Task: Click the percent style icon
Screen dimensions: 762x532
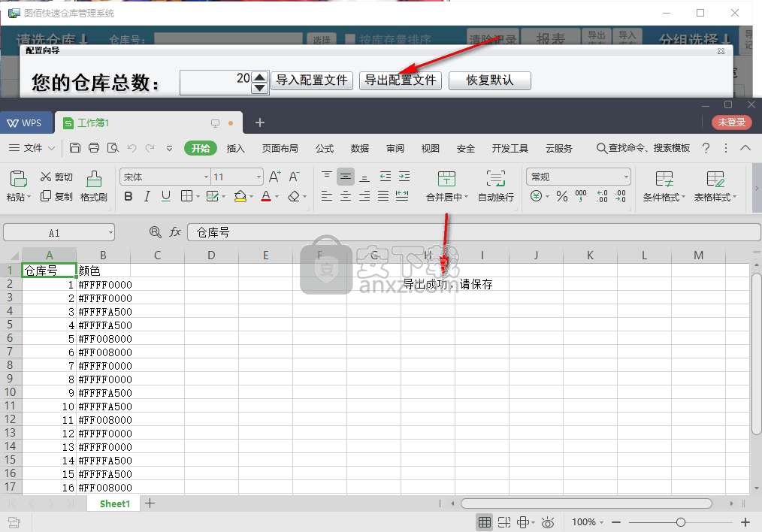Action: click(561, 197)
